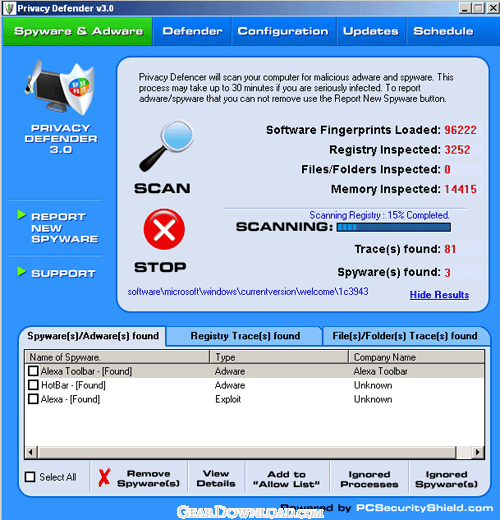Open the Support link
Screen dimensions: 500x520
63,274
